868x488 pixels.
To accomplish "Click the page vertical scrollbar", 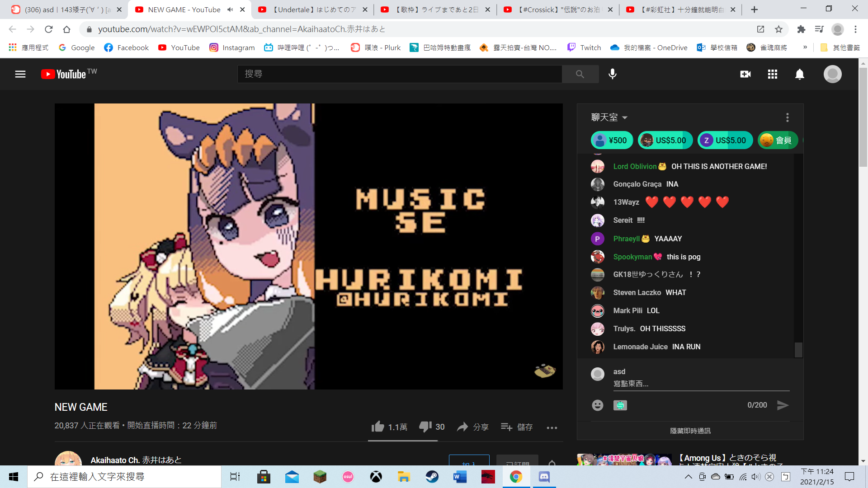I will point(863,117).
